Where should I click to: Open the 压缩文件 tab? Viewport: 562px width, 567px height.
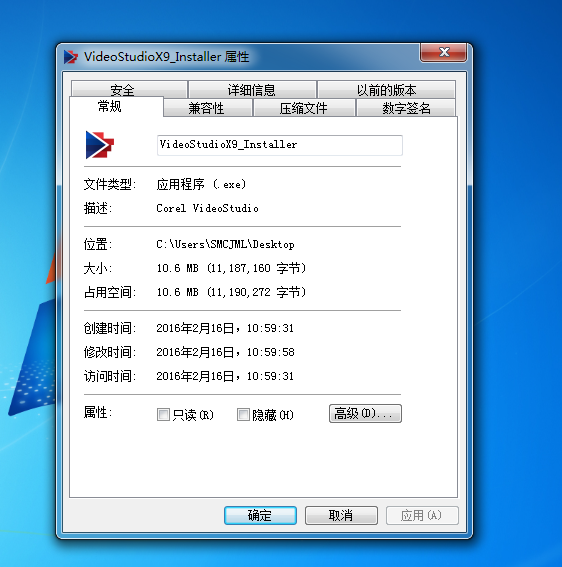click(x=304, y=108)
